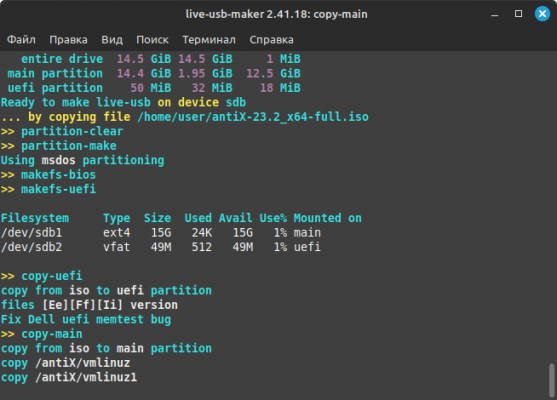This screenshot has height=400, width=557.
Task: Click the 'copy /antiX/vmlinuz1' line
Action: [x=69, y=377]
